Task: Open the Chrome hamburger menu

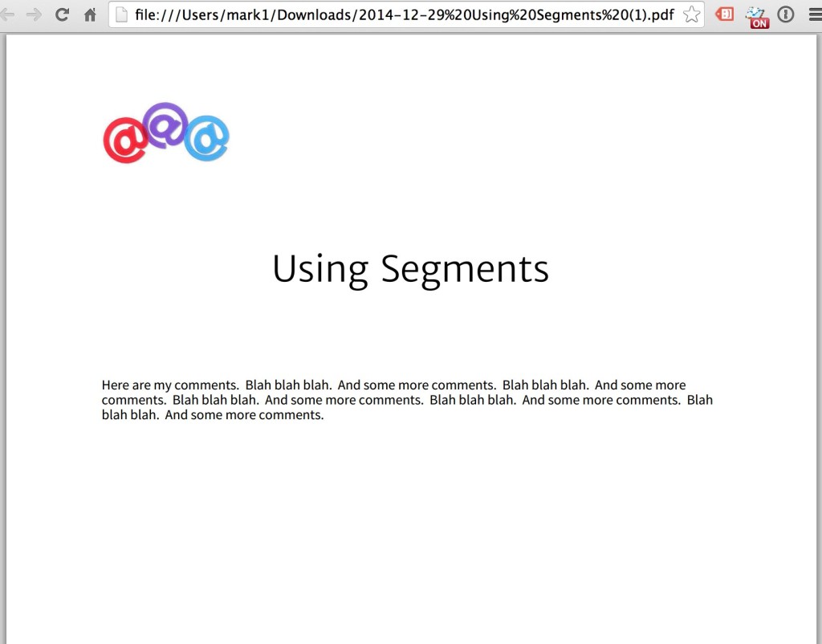Action: 815,14
